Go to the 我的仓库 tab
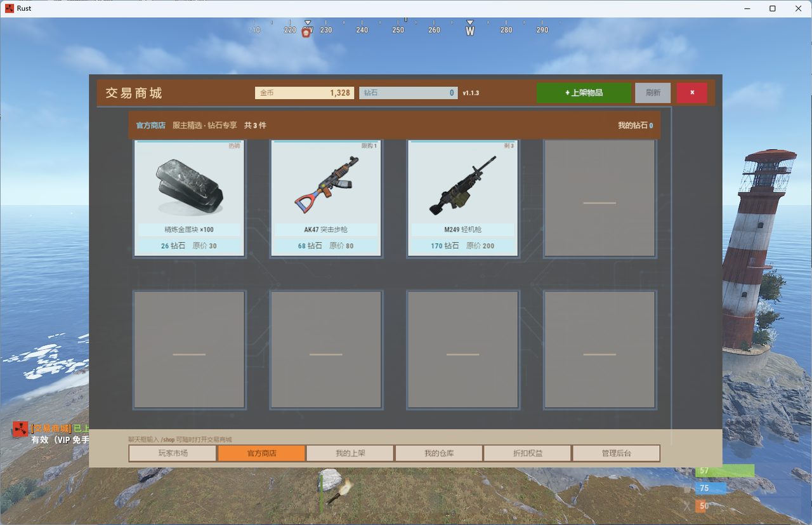This screenshot has height=525, width=812. 439,453
